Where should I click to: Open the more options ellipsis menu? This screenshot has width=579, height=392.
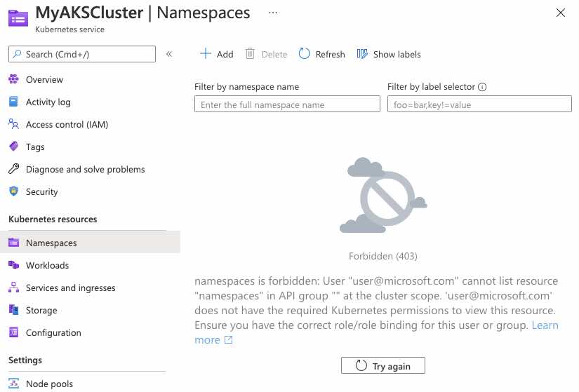(x=273, y=13)
